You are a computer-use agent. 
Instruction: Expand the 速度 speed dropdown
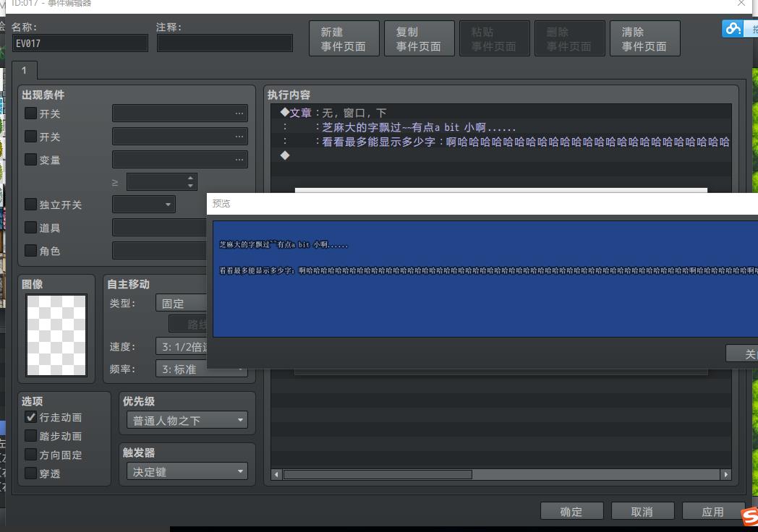pyautogui.click(x=182, y=347)
